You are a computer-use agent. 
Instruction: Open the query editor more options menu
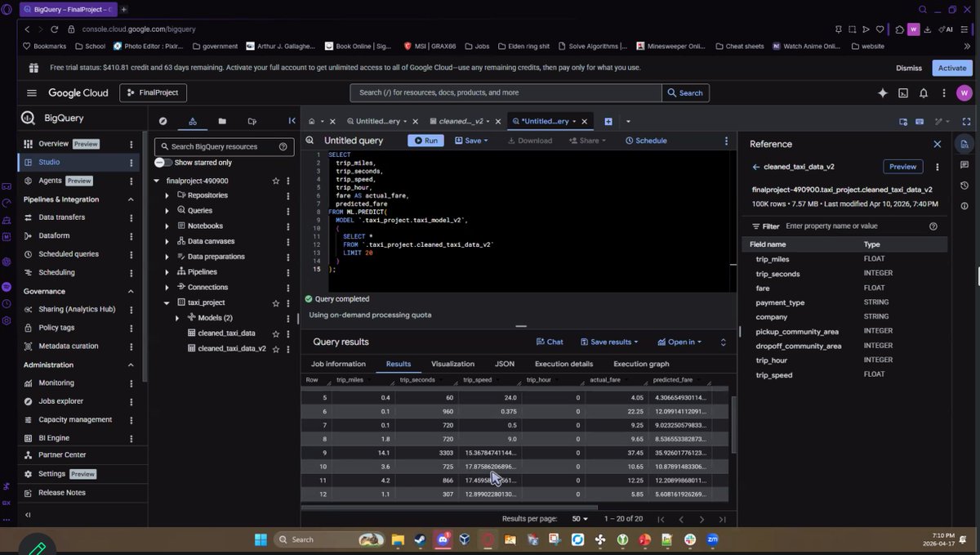point(726,141)
